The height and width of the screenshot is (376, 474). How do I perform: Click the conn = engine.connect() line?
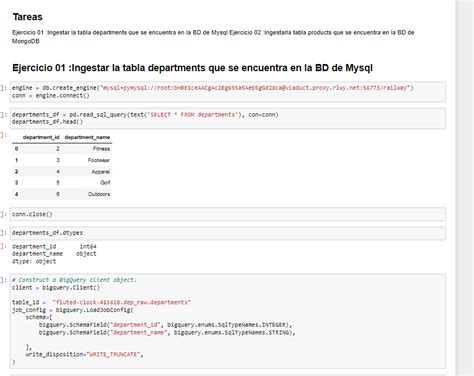(51, 96)
